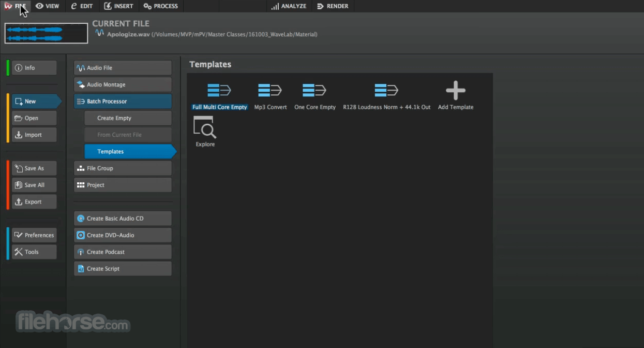The height and width of the screenshot is (348, 644).
Task: Click the Add Template plus icon
Action: point(455,91)
